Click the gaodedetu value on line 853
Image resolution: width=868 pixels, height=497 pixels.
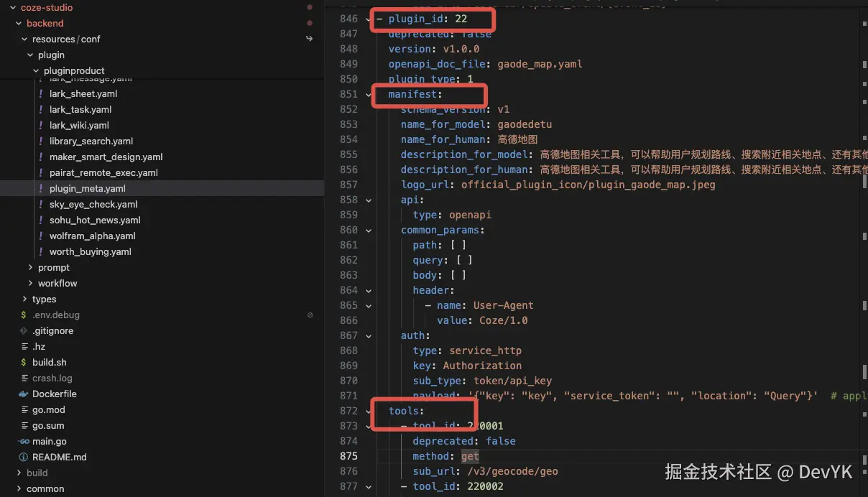[x=525, y=124]
